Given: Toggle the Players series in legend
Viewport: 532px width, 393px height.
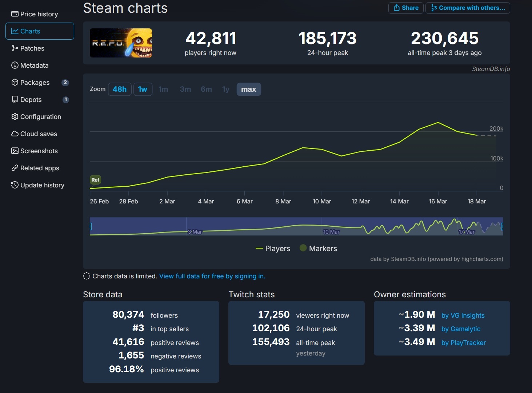Looking at the screenshot, I should [x=273, y=249].
